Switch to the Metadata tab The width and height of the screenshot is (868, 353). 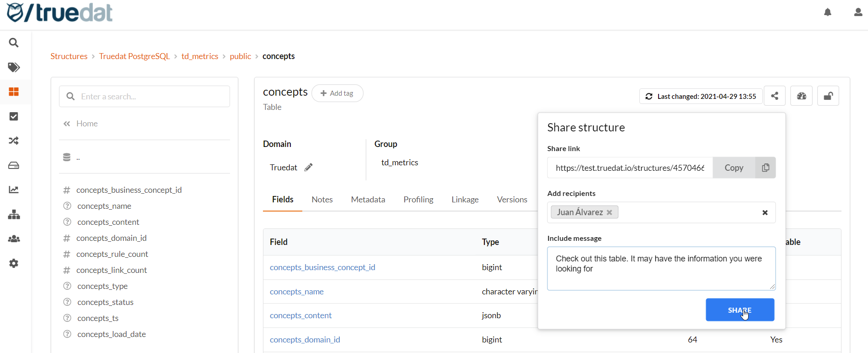(x=368, y=200)
